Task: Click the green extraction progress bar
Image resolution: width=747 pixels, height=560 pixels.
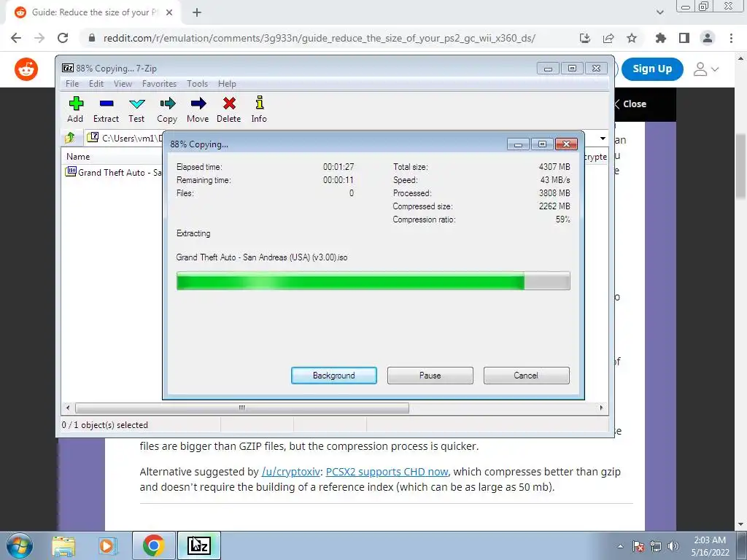Action: pyautogui.click(x=373, y=281)
